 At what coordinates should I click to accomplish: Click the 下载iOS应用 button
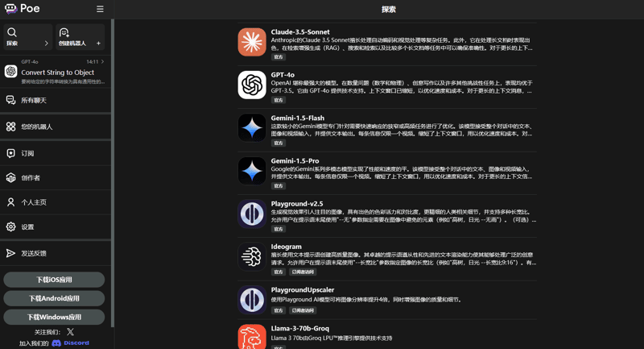click(x=54, y=280)
